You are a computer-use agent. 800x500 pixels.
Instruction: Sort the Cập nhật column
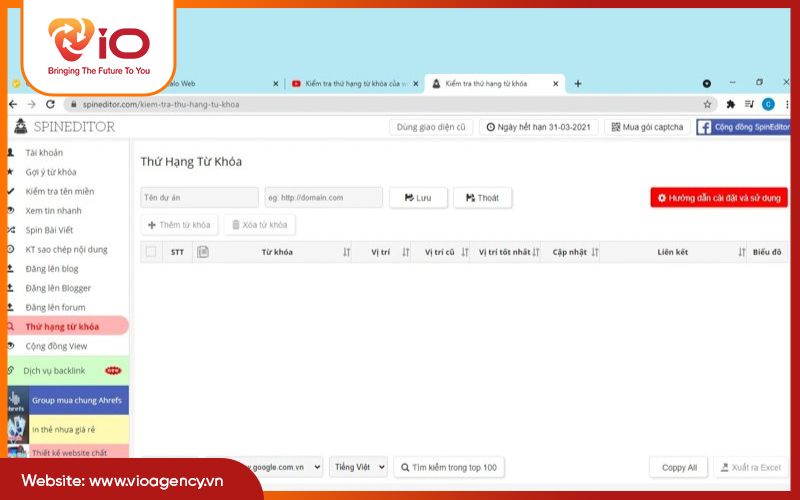[x=594, y=252]
